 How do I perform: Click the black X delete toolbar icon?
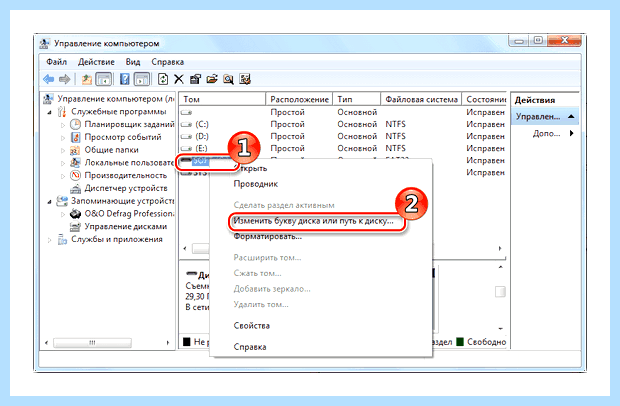click(x=179, y=79)
